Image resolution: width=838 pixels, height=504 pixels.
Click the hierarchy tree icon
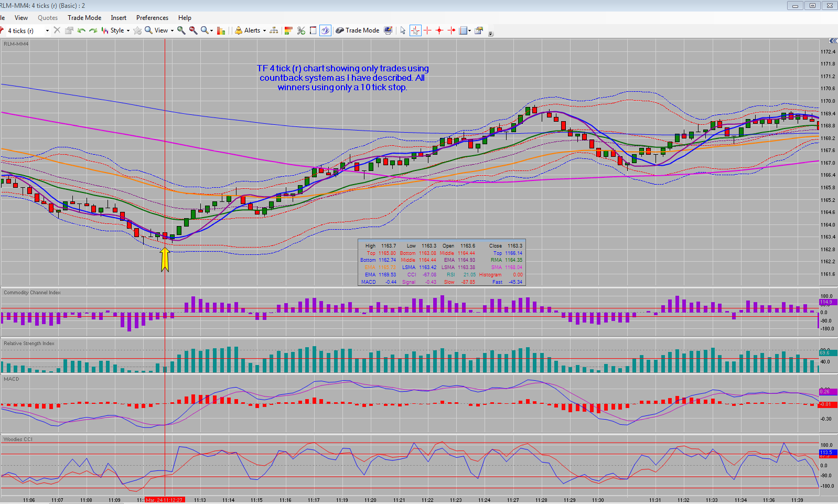274,30
